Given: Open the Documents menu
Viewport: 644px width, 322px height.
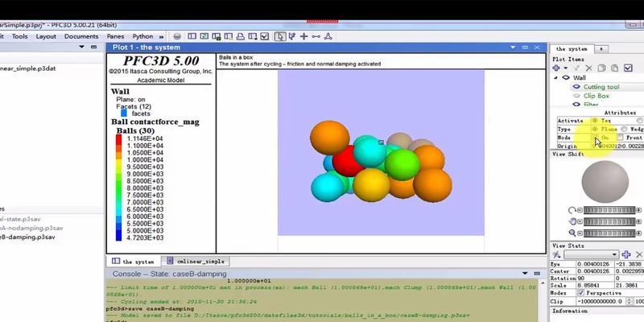Looking at the screenshot, I should [x=81, y=36].
